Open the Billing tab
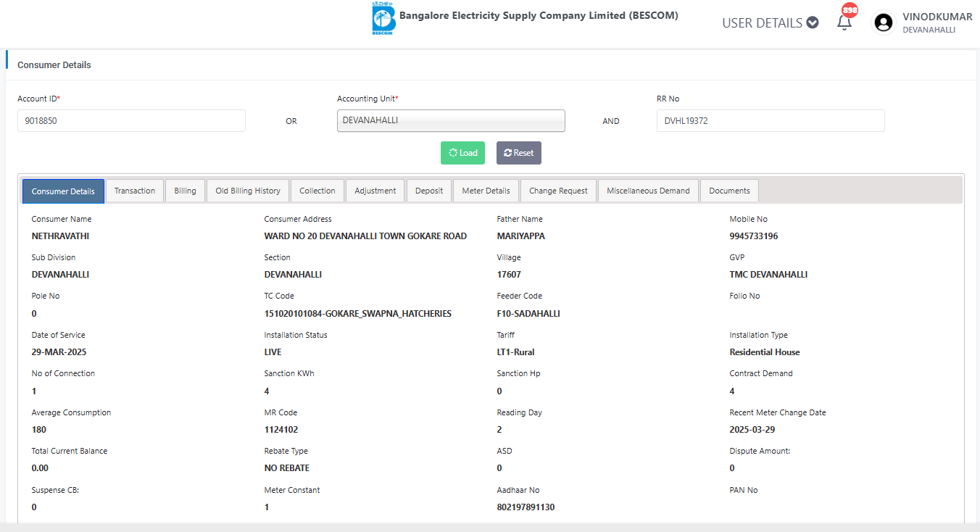Screen dimensions: 980x532 (x=185, y=191)
